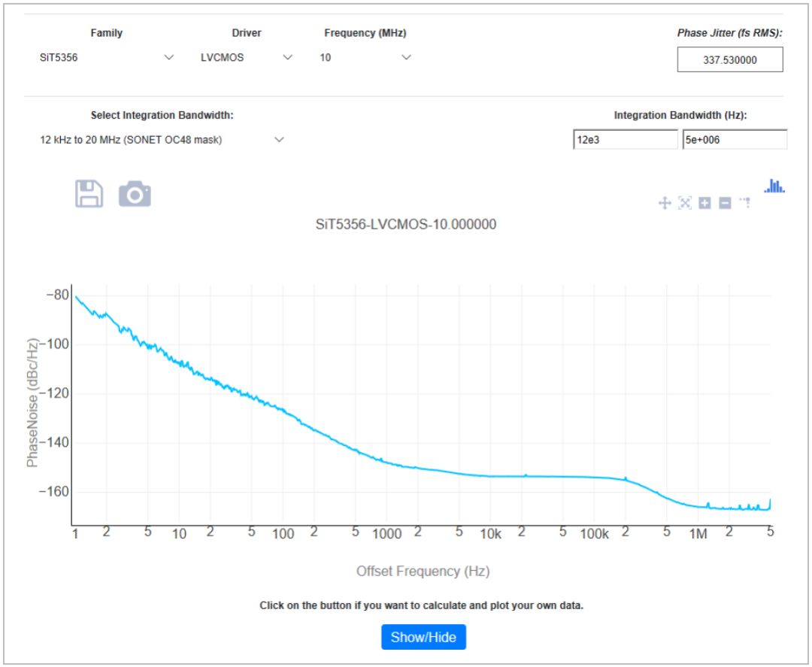Viewport: 812px width, 667px height.
Task: Click the PhaseNoise (dBc/Hz) axis label
Action: (x=32, y=402)
